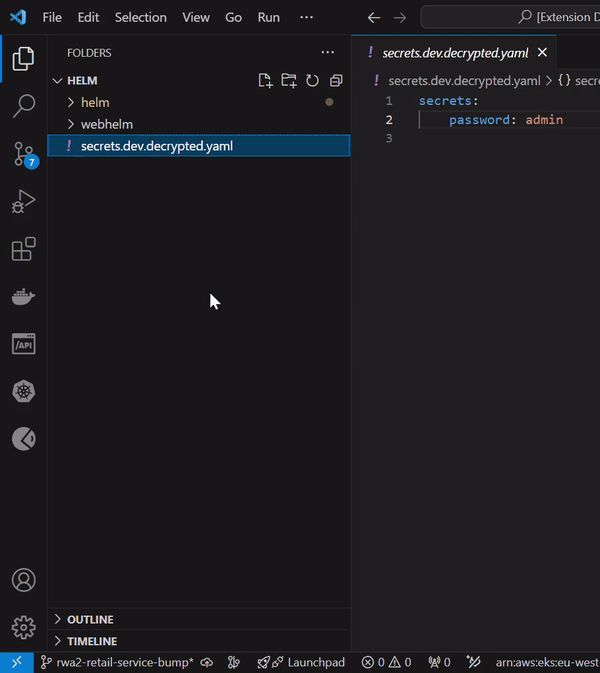This screenshot has height=673, width=600.
Task: Open the Extensions view
Action: tap(24, 249)
